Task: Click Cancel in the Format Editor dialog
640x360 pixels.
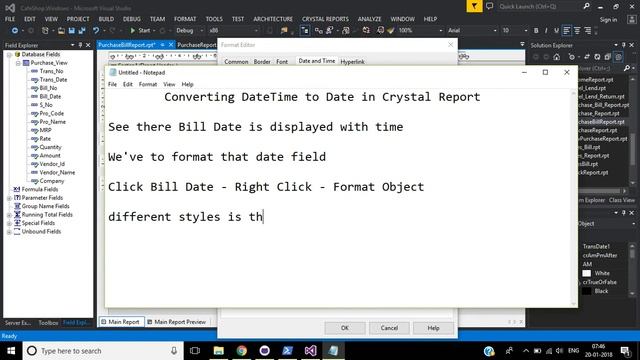Action: 389,328
